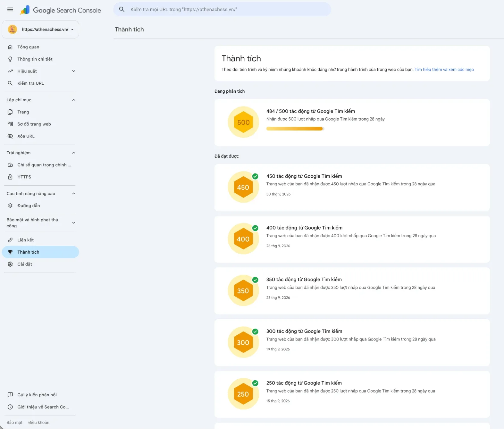Click the date 30 thg 9, 2026
This screenshot has width=504, height=429.
click(x=278, y=194)
